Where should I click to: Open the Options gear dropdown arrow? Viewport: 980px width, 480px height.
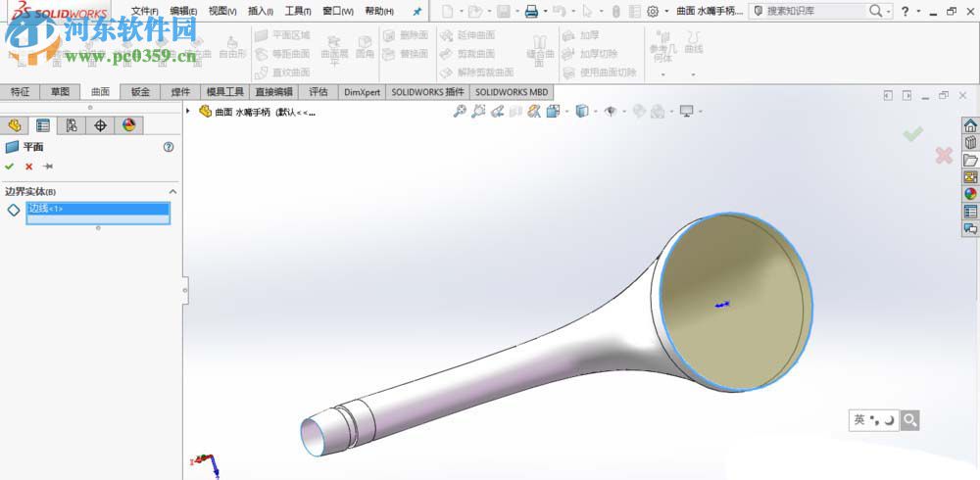(x=666, y=11)
